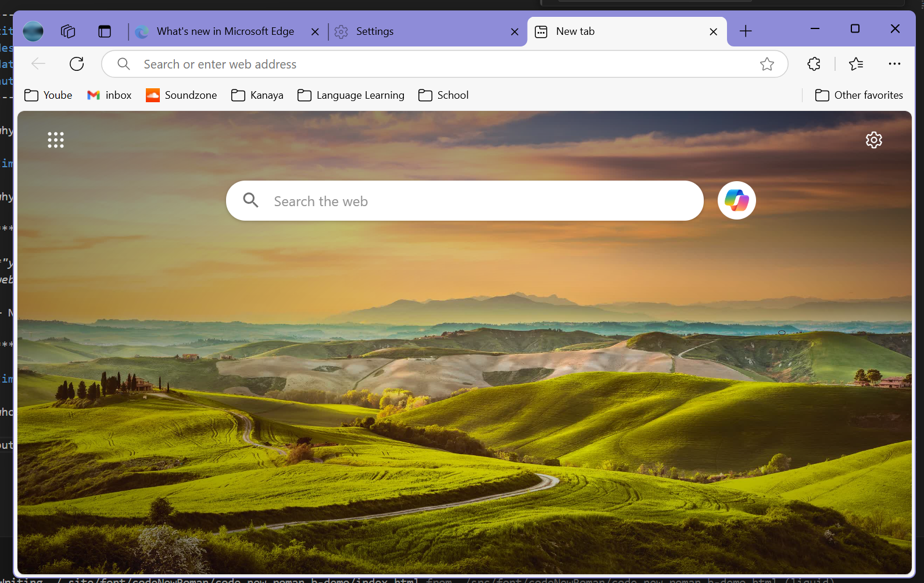924x583 pixels.
Task: Open Settings and more ellipsis menu
Action: (894, 64)
